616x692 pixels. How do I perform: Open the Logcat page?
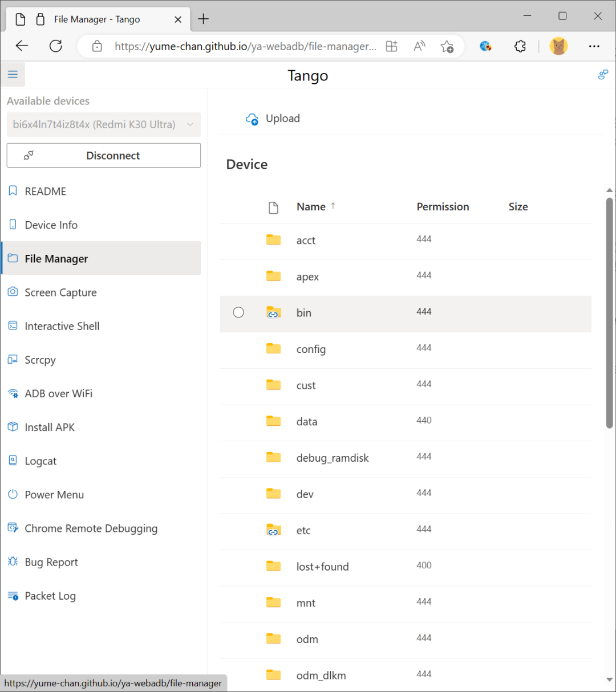[40, 461]
